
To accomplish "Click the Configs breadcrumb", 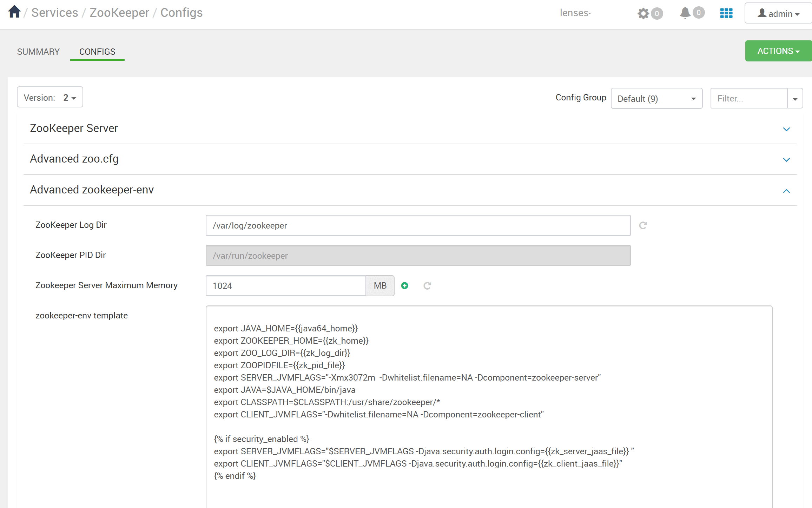I will pos(181,13).
